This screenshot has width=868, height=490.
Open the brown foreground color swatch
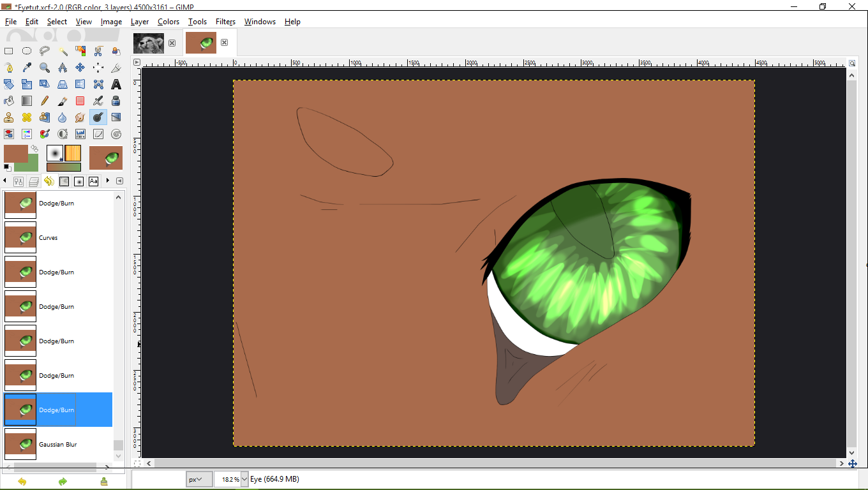tap(15, 153)
